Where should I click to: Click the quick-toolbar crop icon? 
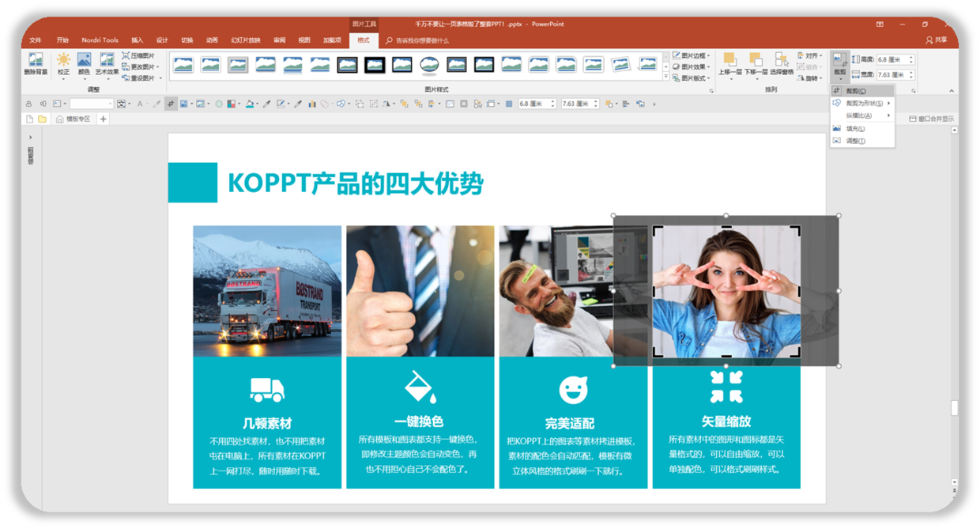[x=171, y=104]
